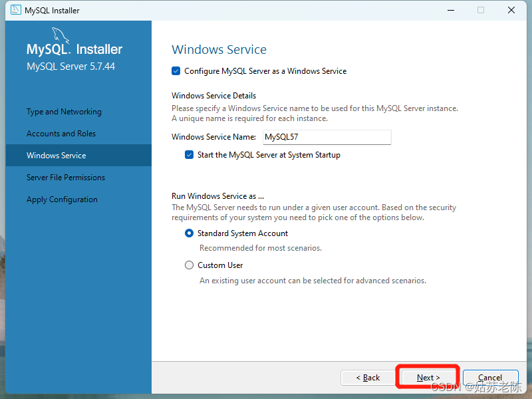This screenshot has width=532, height=399.
Task: Click the 'Run Windows Service as ...' heading
Action: tap(218, 196)
